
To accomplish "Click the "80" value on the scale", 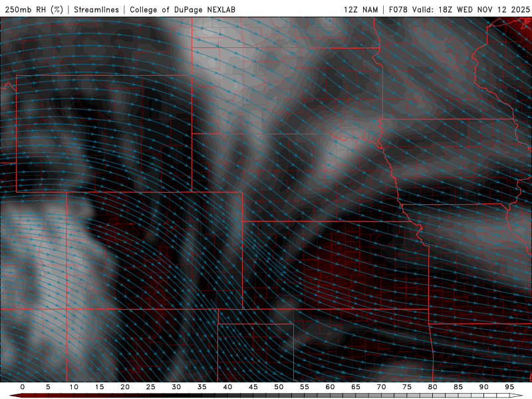I will (x=432, y=387).
